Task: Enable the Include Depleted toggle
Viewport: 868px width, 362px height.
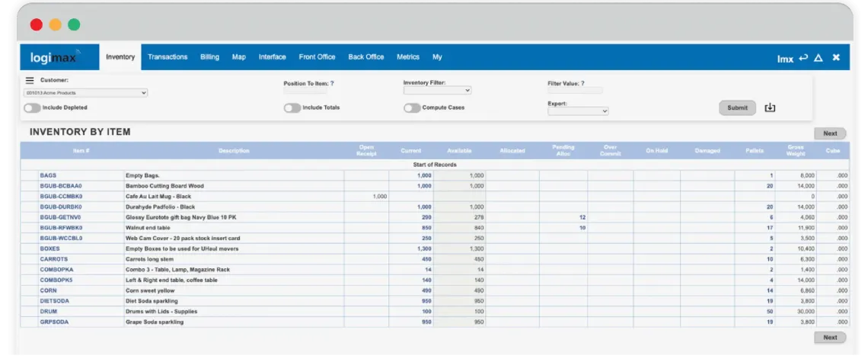Action: coord(32,108)
